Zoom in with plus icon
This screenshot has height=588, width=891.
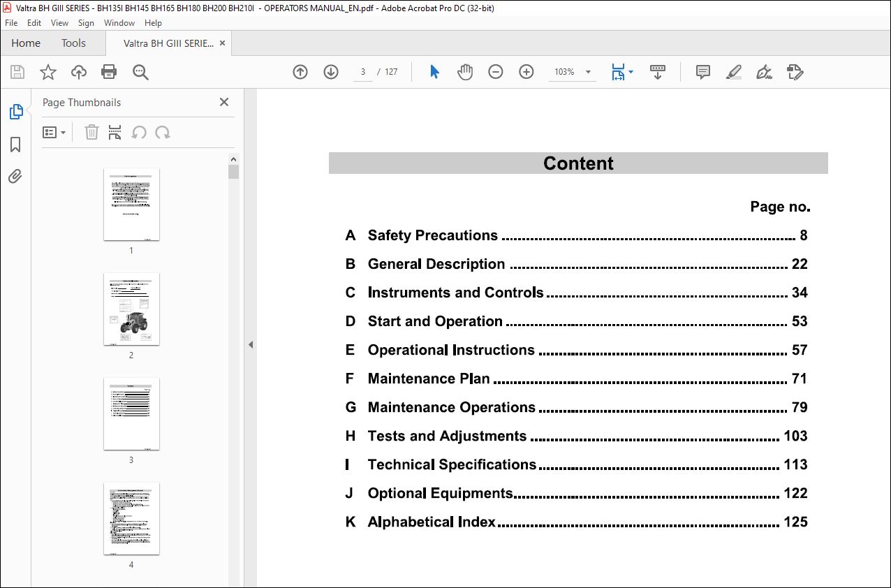click(x=526, y=72)
